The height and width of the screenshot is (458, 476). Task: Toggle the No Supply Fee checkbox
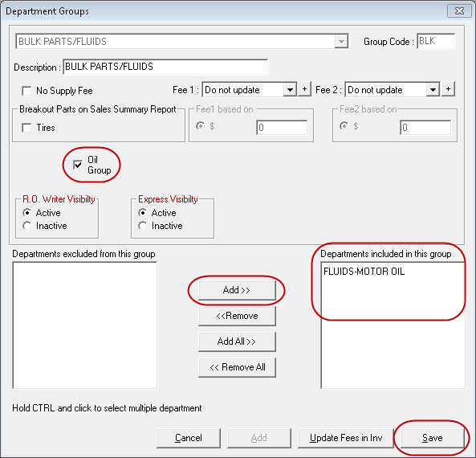pos(26,91)
